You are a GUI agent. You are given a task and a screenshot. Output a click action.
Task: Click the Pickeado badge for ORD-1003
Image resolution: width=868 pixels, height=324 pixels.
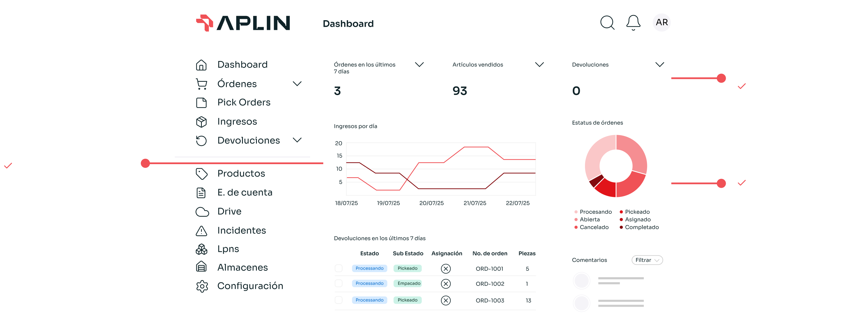[407, 300]
